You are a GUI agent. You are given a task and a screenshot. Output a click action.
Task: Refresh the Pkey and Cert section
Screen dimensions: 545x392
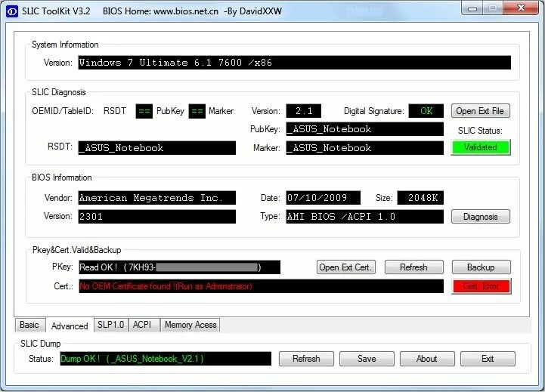[413, 267]
